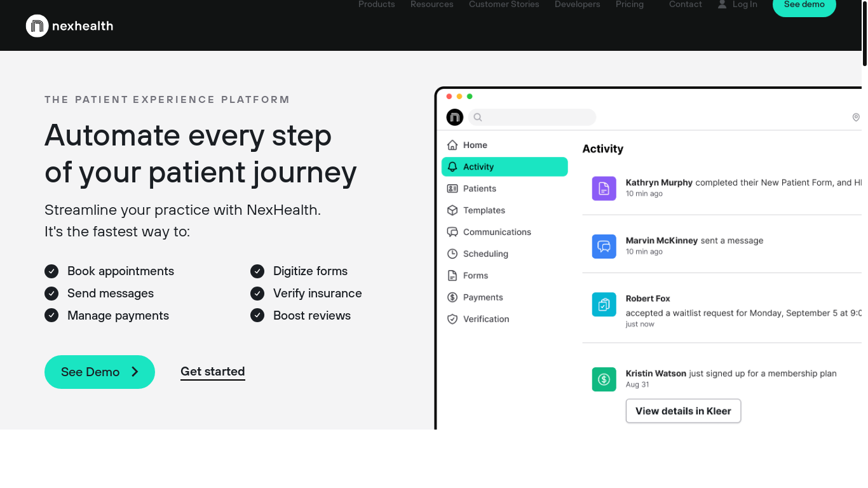The image size is (868, 488).
Task: Click the Get started link
Action: point(213,372)
